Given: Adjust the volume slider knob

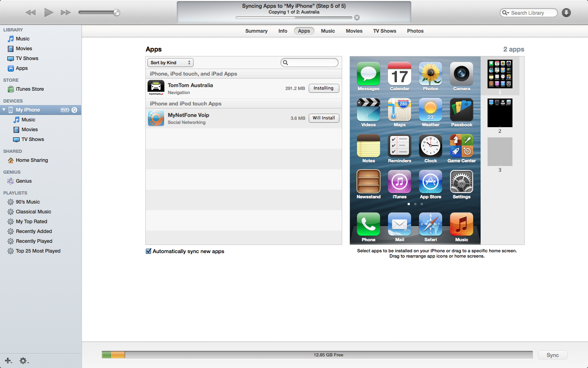Looking at the screenshot, I should (x=116, y=13).
